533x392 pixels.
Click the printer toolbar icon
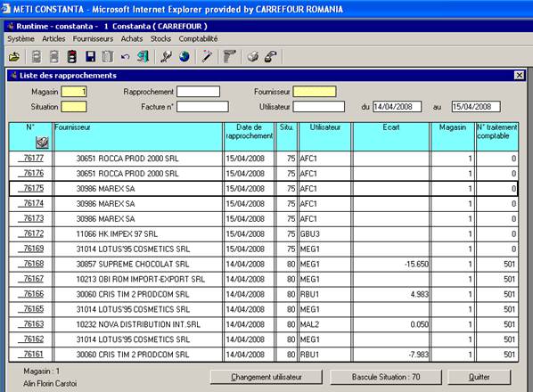coord(253,57)
